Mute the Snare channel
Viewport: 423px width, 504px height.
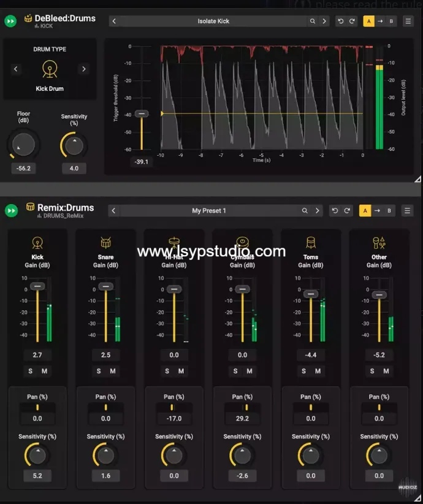pyautogui.click(x=113, y=371)
